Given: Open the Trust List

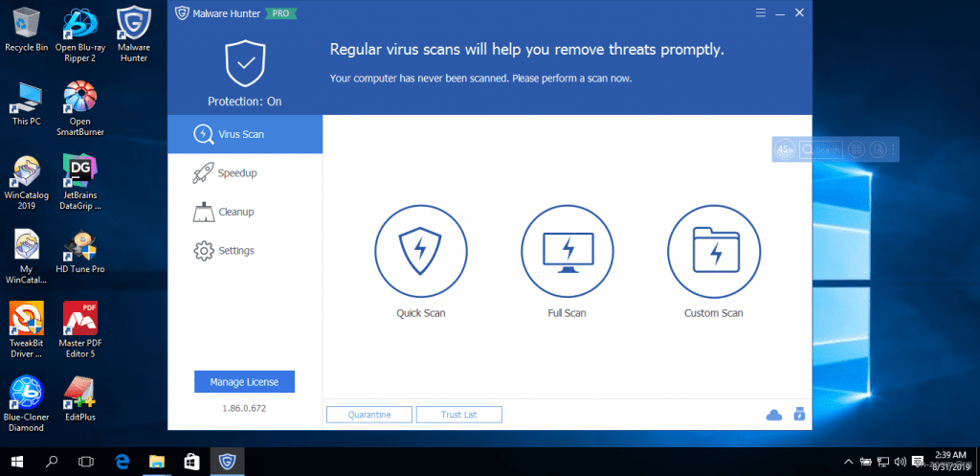Looking at the screenshot, I should pyautogui.click(x=458, y=415).
